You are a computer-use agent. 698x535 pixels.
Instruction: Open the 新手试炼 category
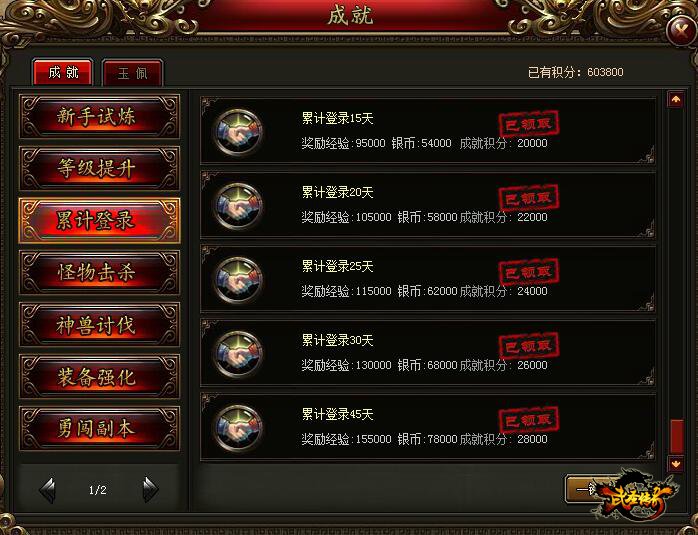point(100,117)
